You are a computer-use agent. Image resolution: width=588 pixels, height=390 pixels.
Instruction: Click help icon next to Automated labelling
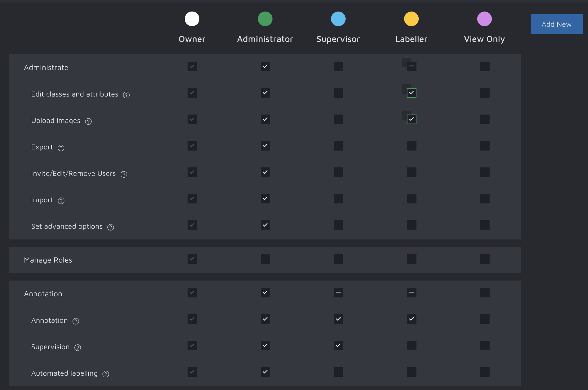coord(106,374)
